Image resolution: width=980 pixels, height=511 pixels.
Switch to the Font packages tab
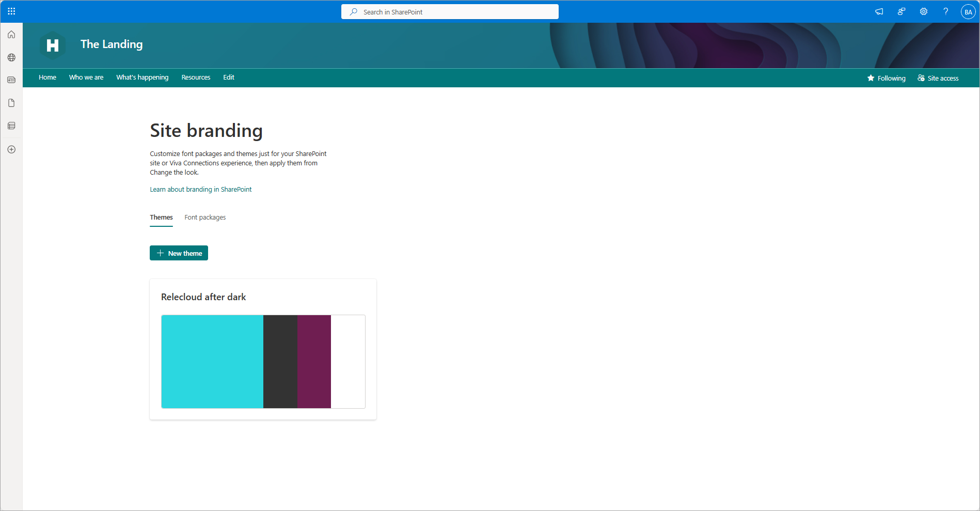205,218
